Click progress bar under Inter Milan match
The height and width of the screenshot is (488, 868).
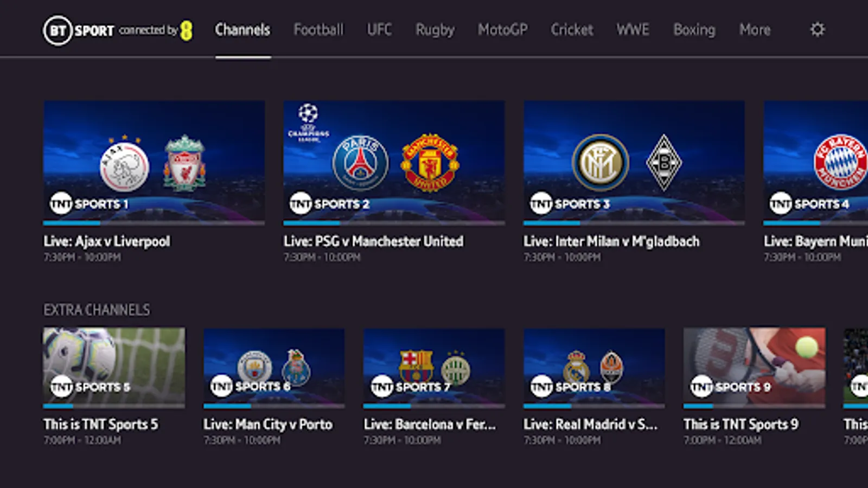click(634, 223)
